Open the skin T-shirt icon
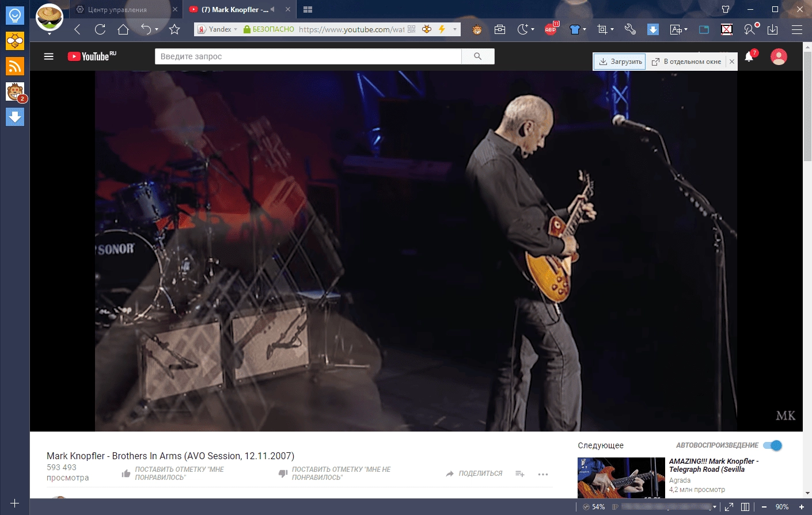 point(575,29)
